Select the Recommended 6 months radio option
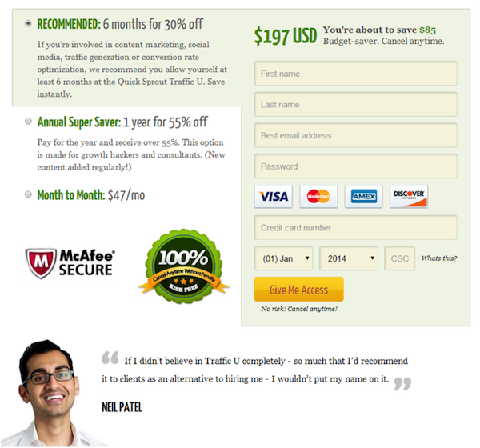This screenshot has width=480, height=448. [28, 23]
